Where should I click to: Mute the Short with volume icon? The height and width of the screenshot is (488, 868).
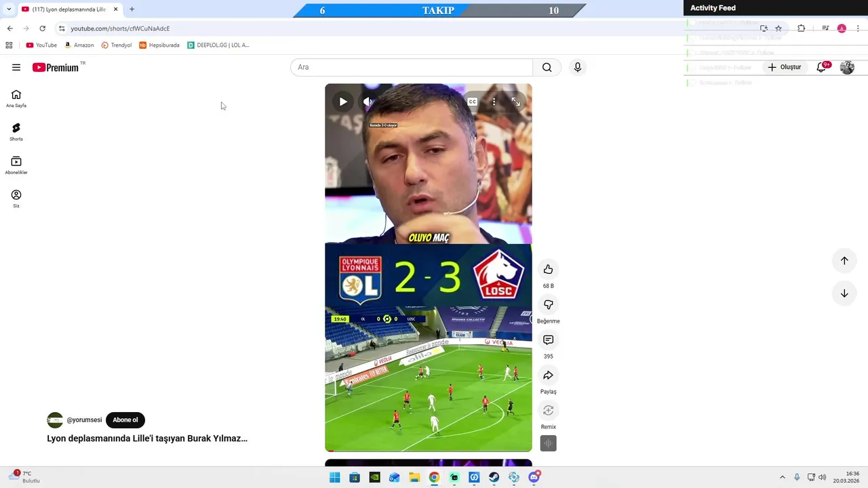click(368, 102)
